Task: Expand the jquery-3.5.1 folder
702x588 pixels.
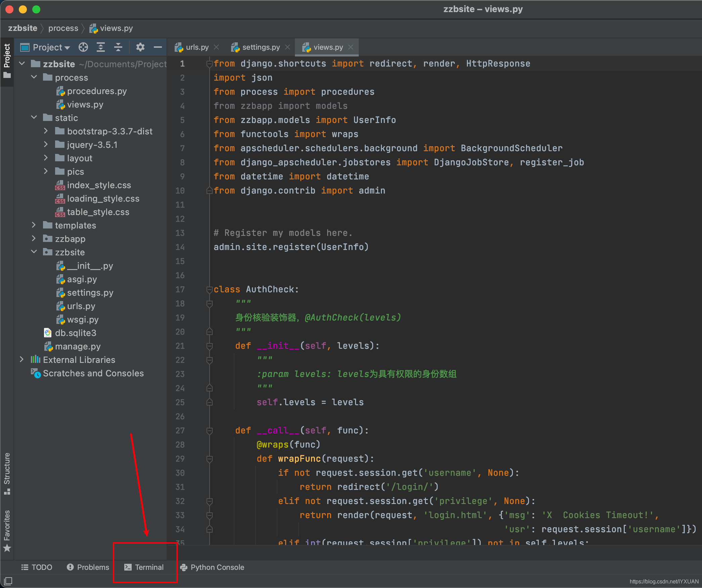Action: (x=46, y=144)
